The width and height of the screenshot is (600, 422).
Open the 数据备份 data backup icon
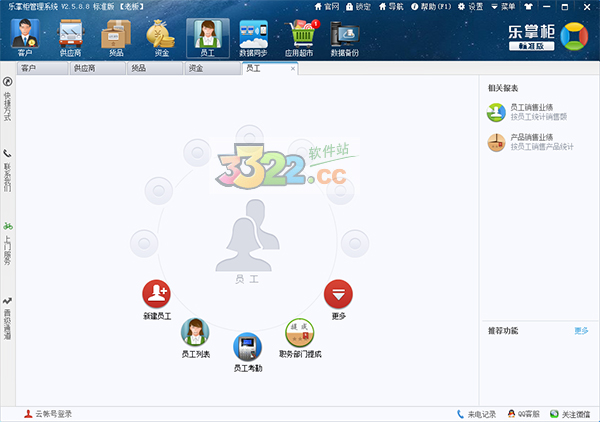345,38
